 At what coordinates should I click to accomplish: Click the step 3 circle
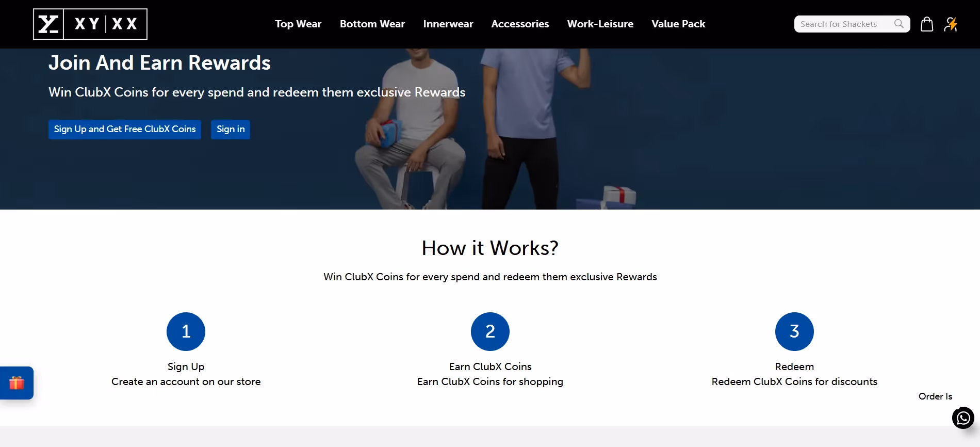[794, 331]
